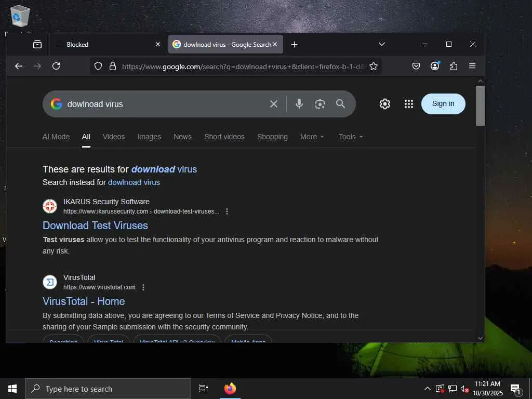Viewport: 532px width, 399px height.
Task: Show hidden system tray icons
Action: click(x=428, y=389)
